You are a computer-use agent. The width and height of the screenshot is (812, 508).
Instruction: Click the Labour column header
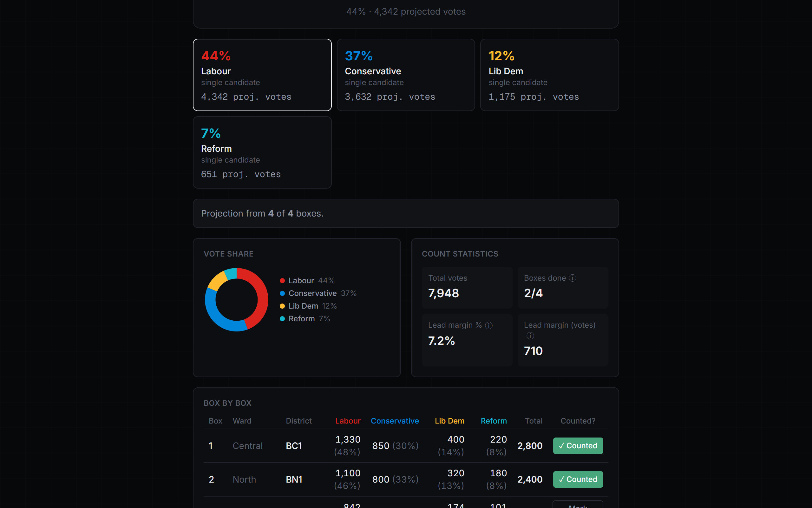[x=348, y=421]
